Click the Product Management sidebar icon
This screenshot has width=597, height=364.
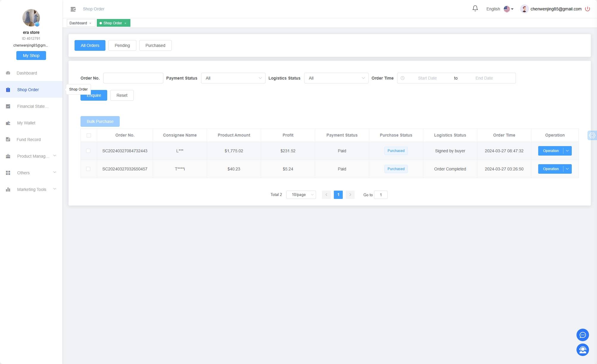pos(8,156)
